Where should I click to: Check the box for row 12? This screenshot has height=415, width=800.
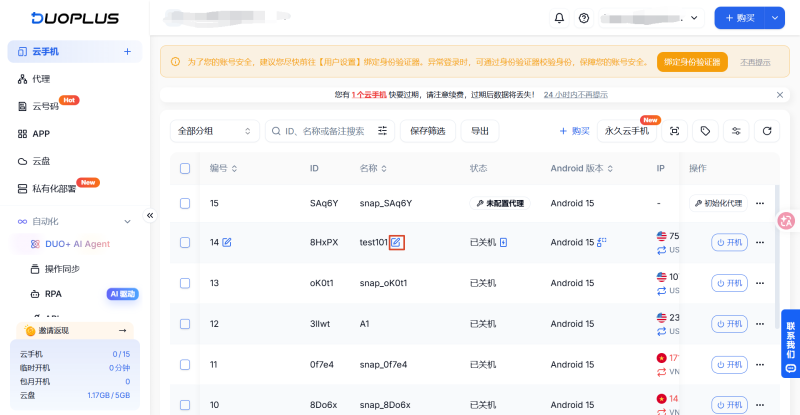click(185, 324)
